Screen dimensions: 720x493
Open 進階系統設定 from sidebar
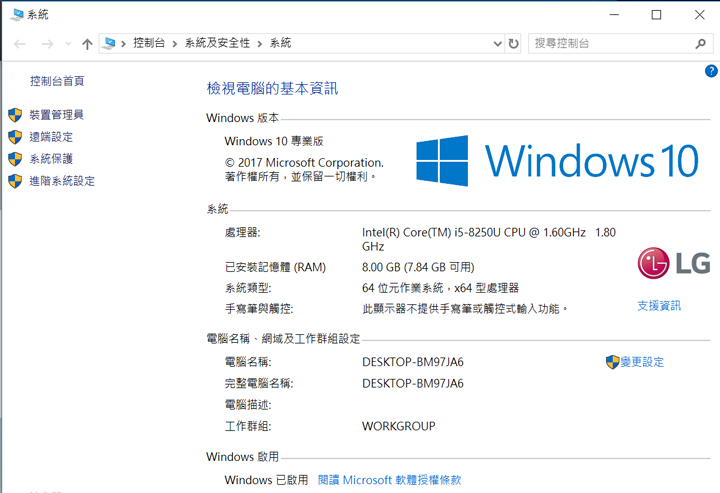tap(62, 181)
